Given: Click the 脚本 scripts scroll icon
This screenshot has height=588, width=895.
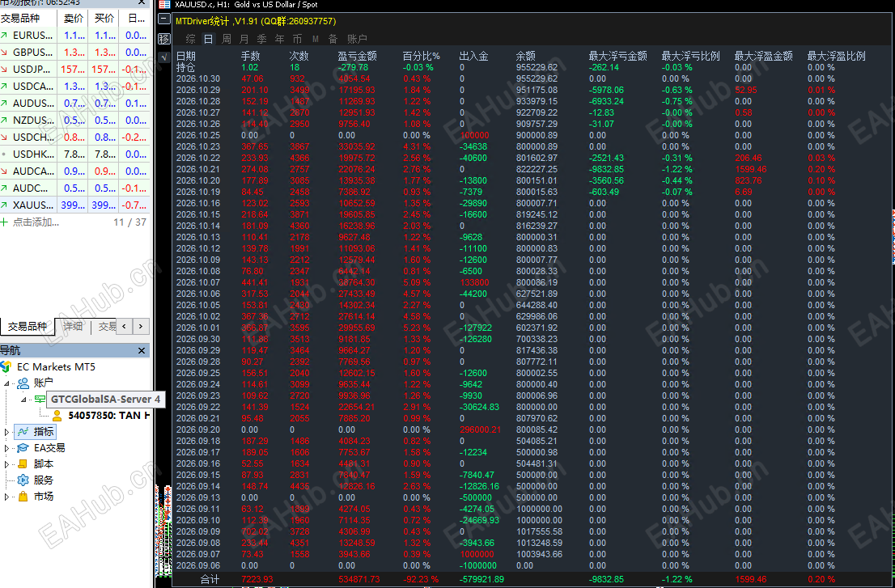Looking at the screenshot, I should 23,463.
